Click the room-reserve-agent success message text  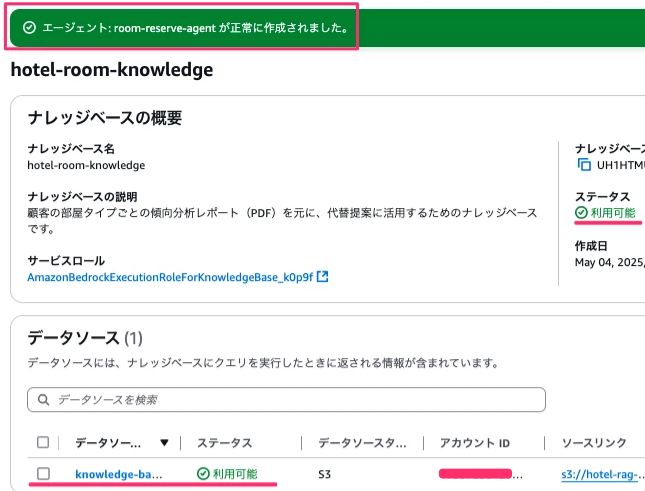pos(196,28)
